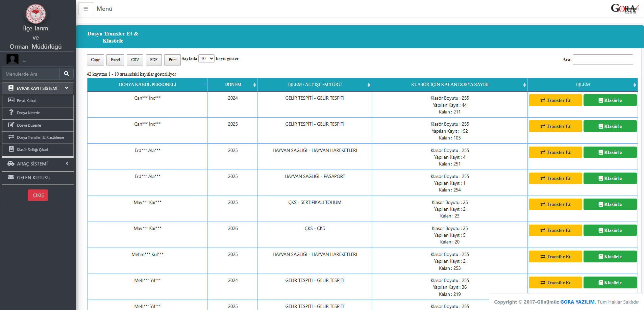This screenshot has width=644, height=310.
Task: Click the magnifier icon in sidebar search
Action: (x=67, y=74)
